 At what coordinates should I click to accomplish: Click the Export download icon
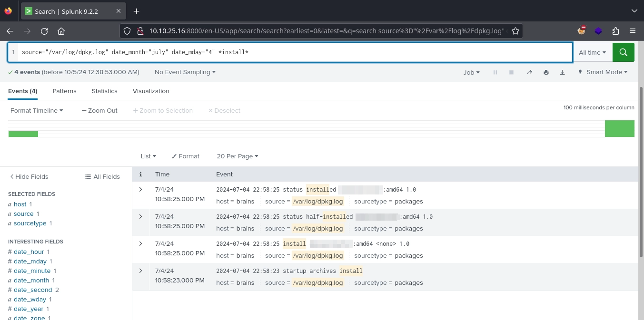pos(562,72)
